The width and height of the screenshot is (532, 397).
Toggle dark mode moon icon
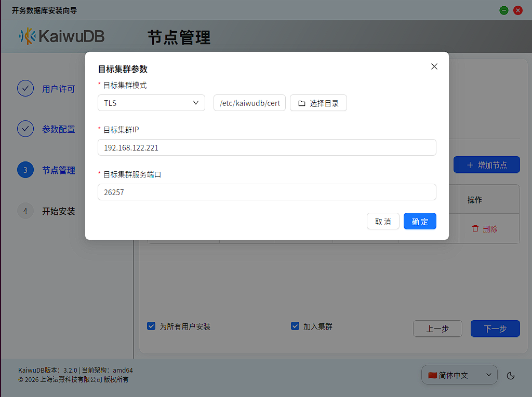[511, 375]
